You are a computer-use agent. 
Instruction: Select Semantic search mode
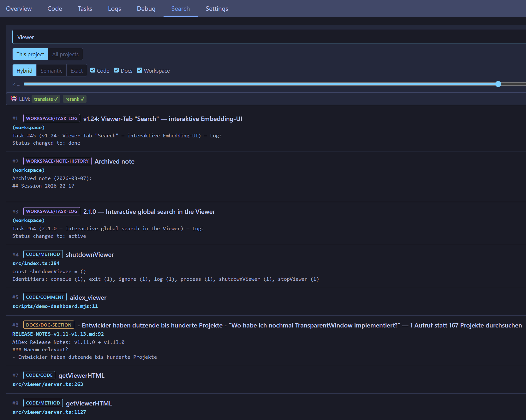pos(51,71)
